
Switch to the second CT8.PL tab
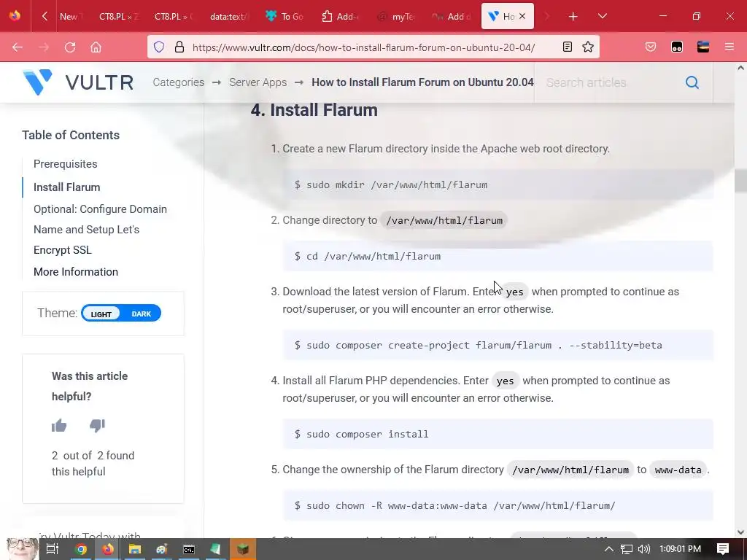tap(174, 17)
